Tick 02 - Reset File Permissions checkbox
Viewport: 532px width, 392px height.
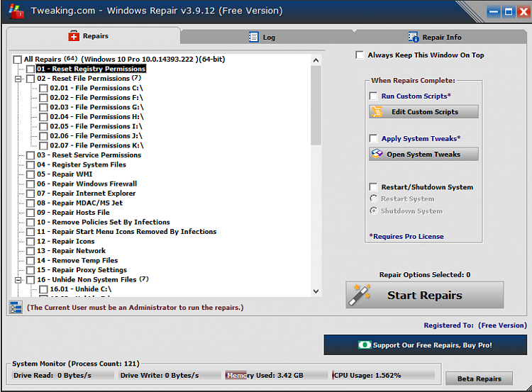pyautogui.click(x=31, y=79)
